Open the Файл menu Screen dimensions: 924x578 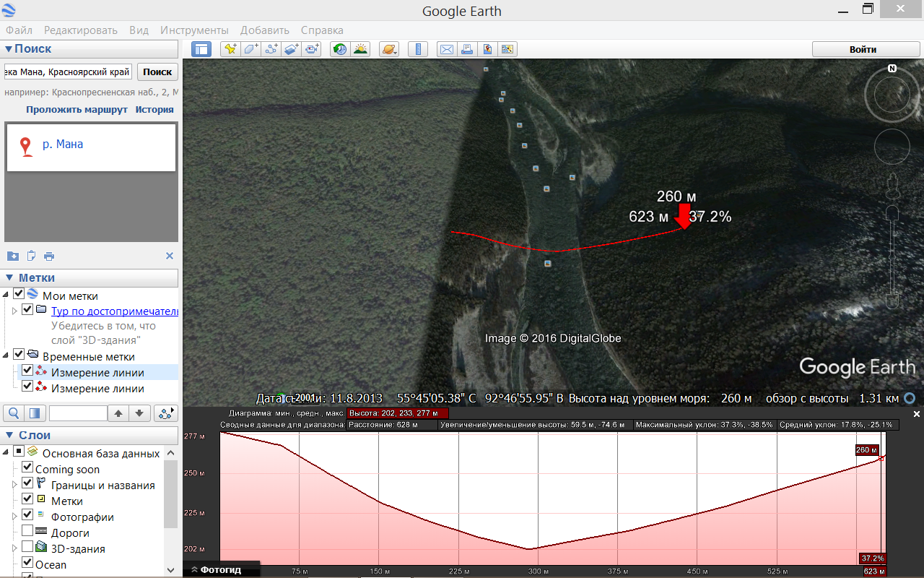click(19, 30)
